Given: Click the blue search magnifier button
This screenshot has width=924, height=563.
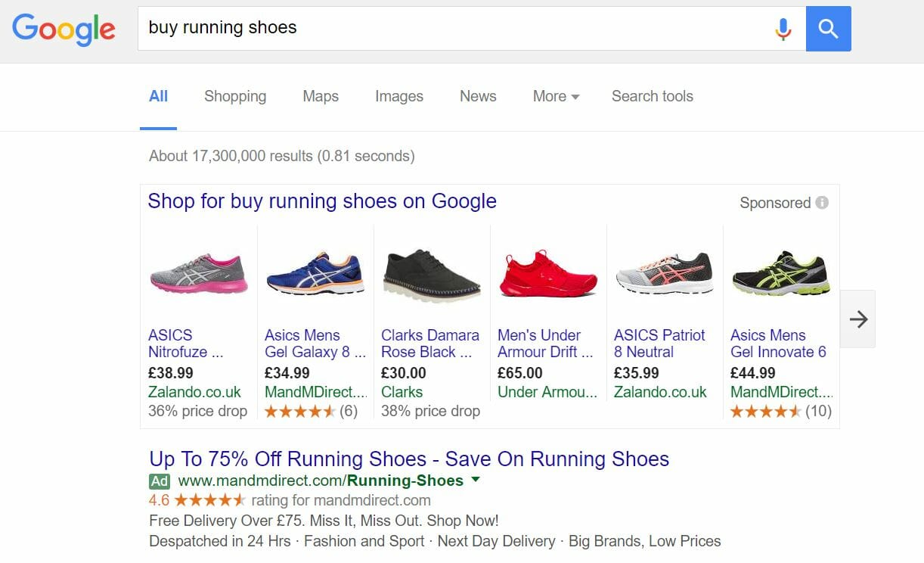Looking at the screenshot, I should pos(829,29).
